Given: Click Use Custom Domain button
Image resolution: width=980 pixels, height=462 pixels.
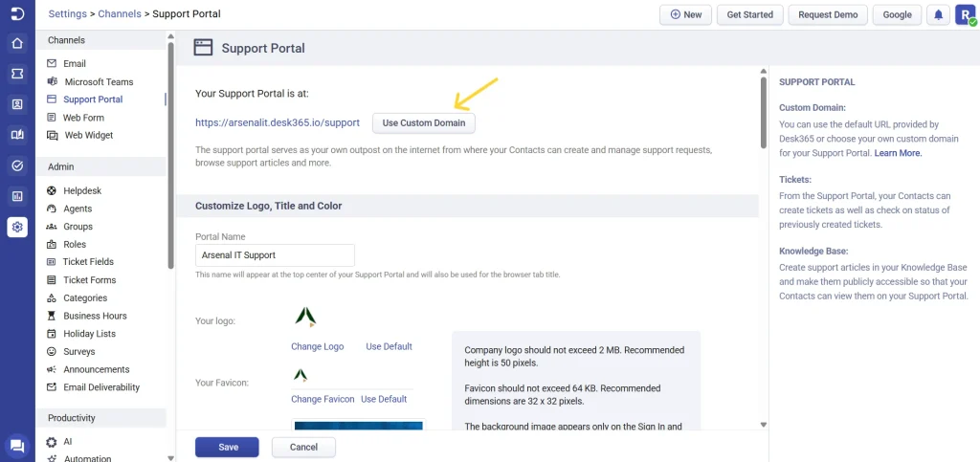Looking at the screenshot, I should [424, 123].
